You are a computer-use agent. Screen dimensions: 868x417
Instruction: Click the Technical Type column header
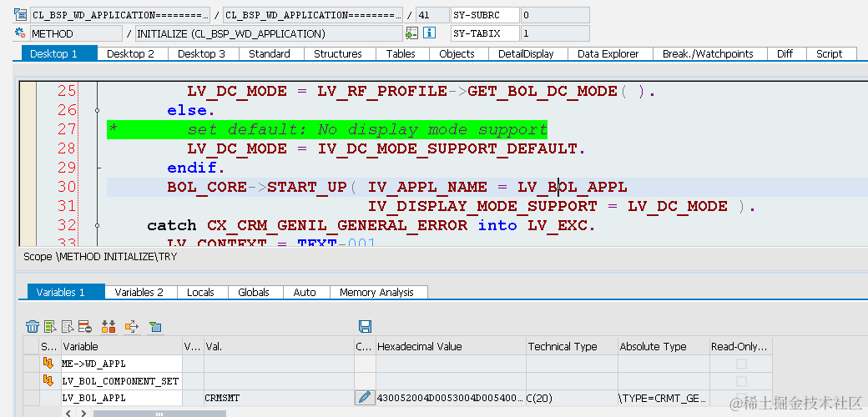click(572, 347)
